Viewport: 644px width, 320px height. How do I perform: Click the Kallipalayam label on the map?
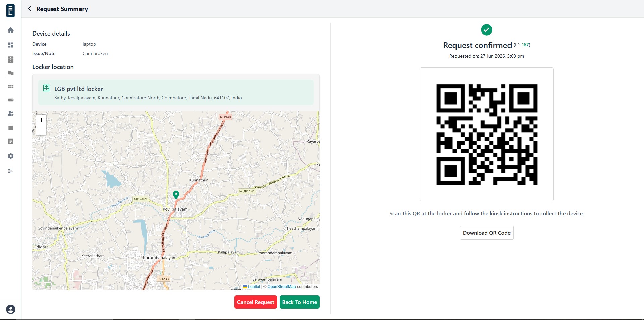pos(229,252)
